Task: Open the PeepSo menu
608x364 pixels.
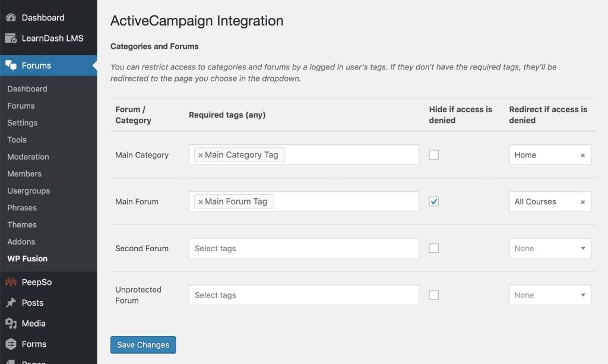Action: [49, 282]
